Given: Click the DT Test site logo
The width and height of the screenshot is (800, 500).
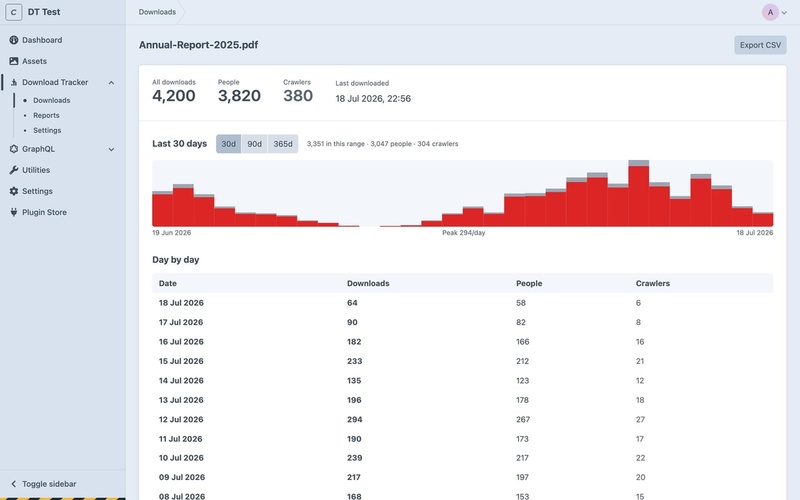Looking at the screenshot, I should point(14,12).
